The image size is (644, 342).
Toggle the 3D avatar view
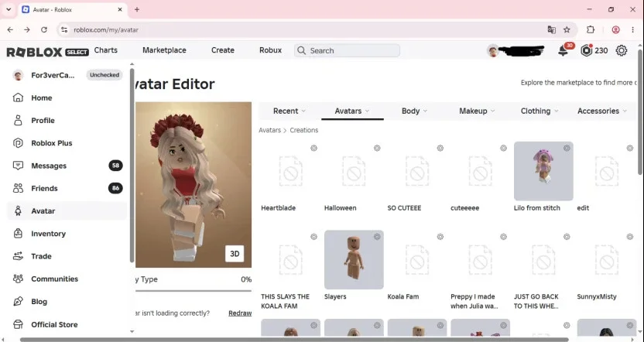235,254
